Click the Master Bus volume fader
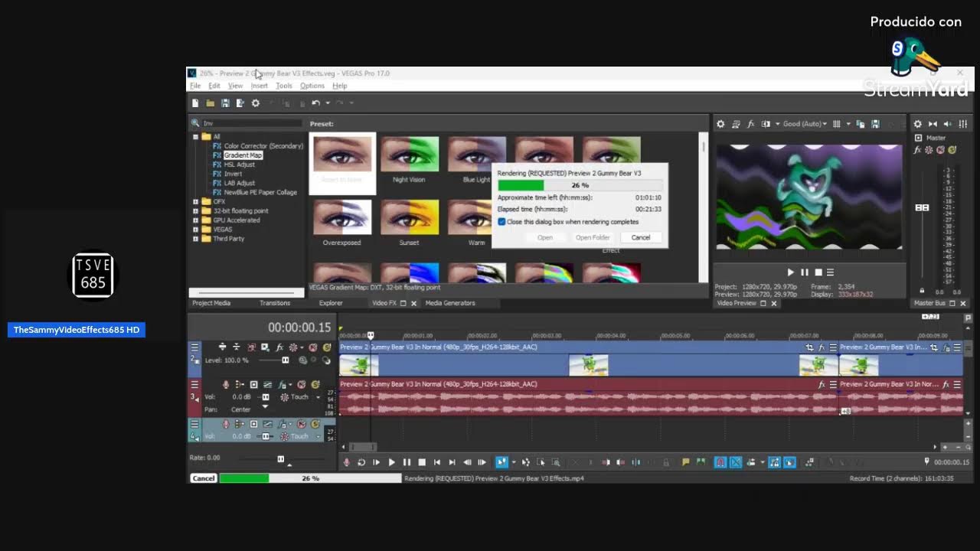The height and width of the screenshot is (551, 980). tap(922, 207)
